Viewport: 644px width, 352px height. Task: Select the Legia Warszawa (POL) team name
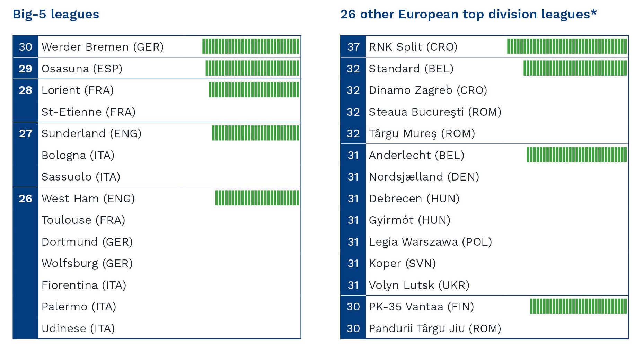[x=430, y=242]
